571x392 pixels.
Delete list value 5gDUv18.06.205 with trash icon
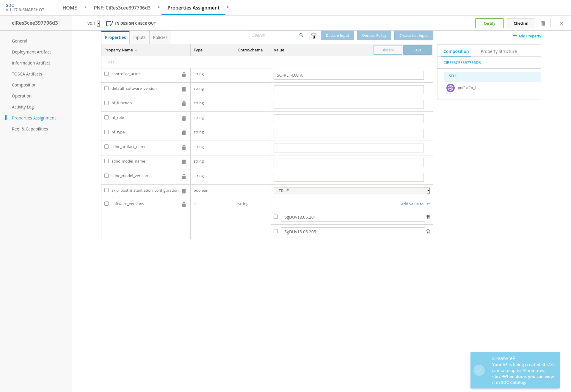pyautogui.click(x=428, y=232)
